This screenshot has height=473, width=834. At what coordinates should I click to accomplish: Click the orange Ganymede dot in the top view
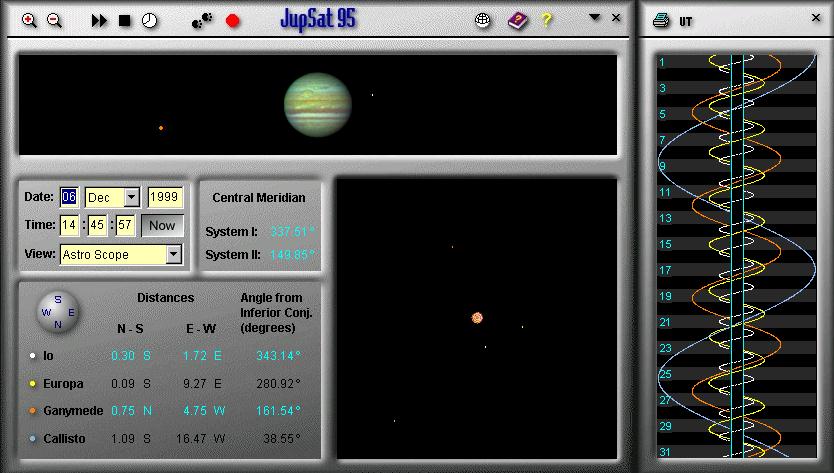coord(161,128)
